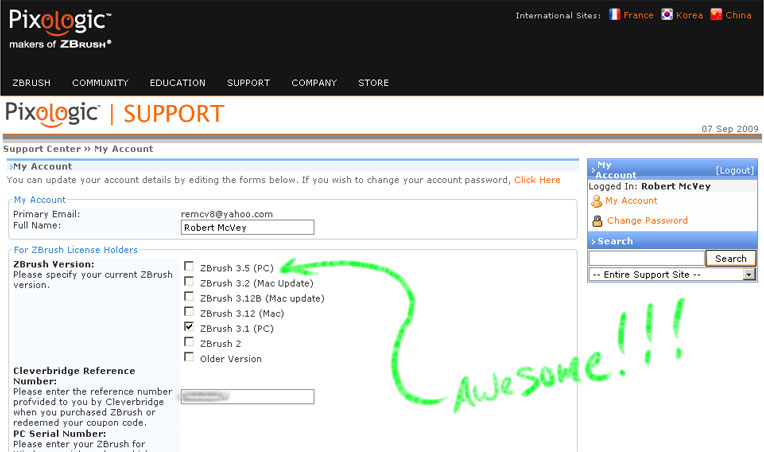The width and height of the screenshot is (764, 452).
Task: Open the STORE menu
Action: [x=374, y=83]
